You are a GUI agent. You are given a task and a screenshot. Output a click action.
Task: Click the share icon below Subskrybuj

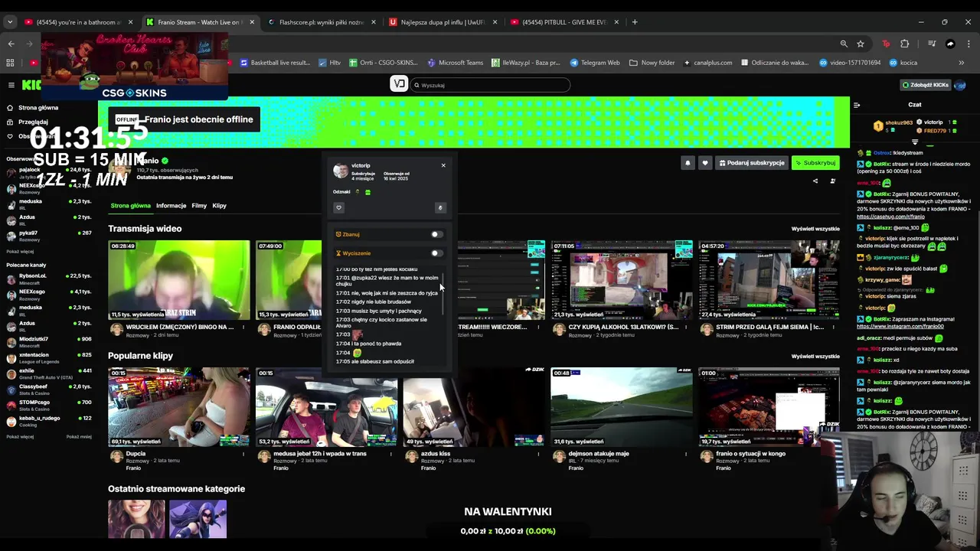point(815,181)
